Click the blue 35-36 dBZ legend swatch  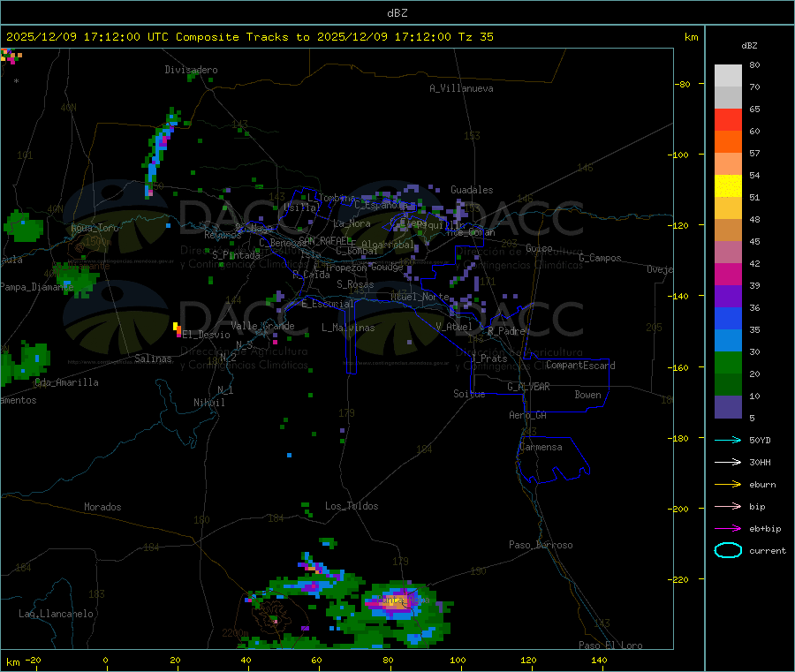[x=728, y=318]
